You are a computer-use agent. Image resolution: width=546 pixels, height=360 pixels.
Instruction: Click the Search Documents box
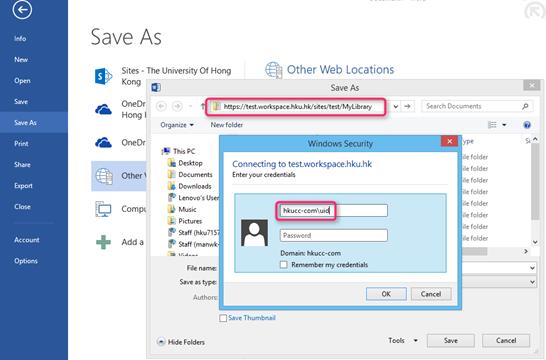(x=477, y=106)
